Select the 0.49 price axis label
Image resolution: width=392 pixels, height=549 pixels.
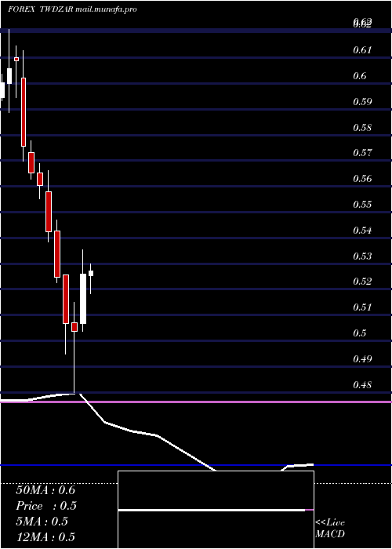pyautogui.click(x=362, y=359)
